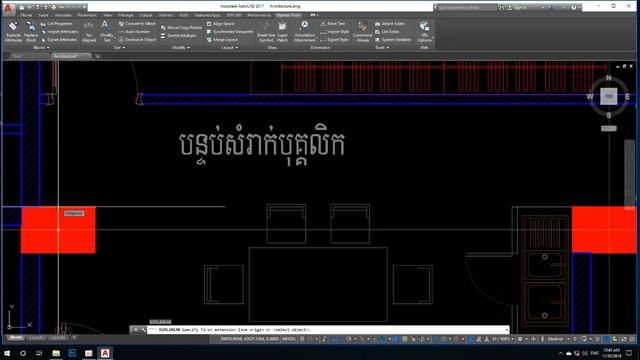This screenshot has width=640, height=360.
Task: Click Open in quick access toolbar
Action: pyautogui.click(x=29, y=7)
